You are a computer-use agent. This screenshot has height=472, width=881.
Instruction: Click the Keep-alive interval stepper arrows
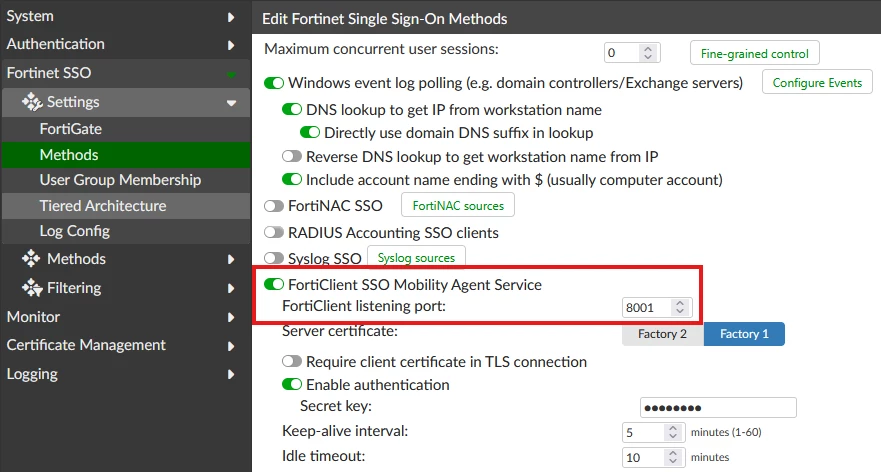click(673, 432)
